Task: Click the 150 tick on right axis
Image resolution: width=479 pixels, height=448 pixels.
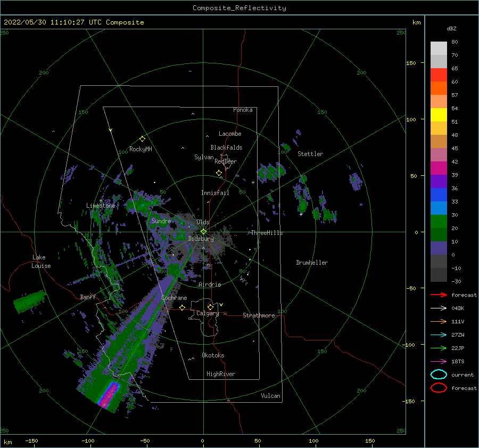Action: coord(411,63)
